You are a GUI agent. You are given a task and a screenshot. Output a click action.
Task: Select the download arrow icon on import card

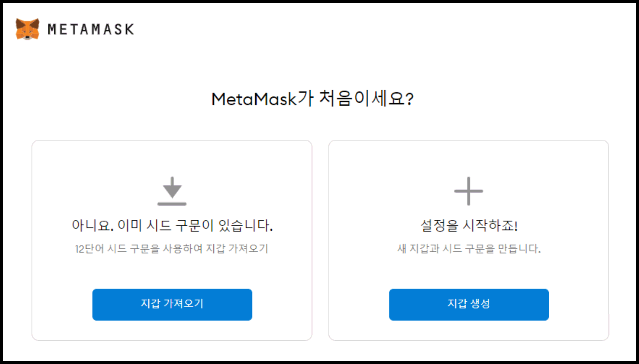tap(172, 190)
